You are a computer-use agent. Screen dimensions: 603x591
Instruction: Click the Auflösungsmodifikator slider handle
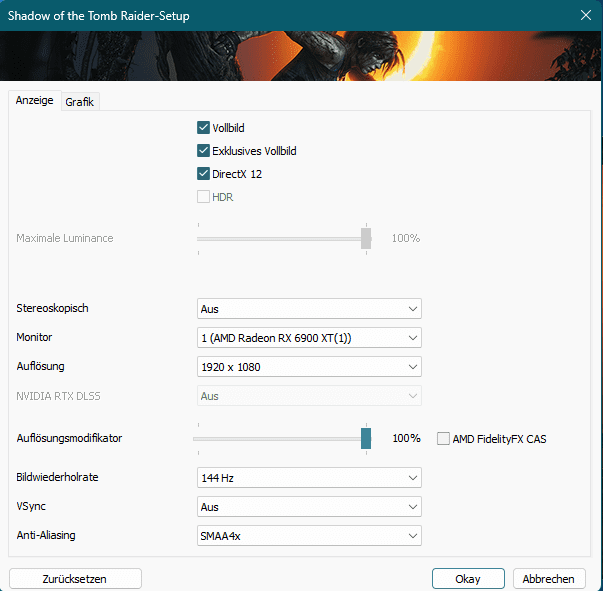pos(366,438)
